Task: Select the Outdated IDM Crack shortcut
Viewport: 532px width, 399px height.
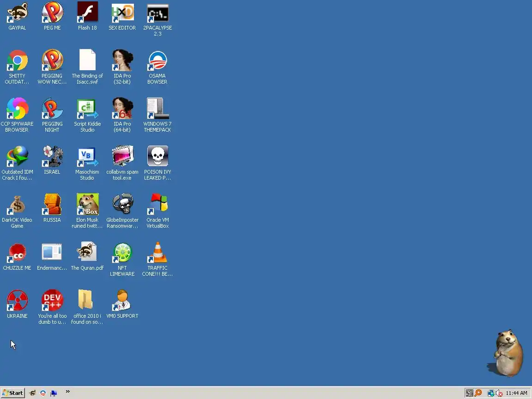Action: click(17, 157)
